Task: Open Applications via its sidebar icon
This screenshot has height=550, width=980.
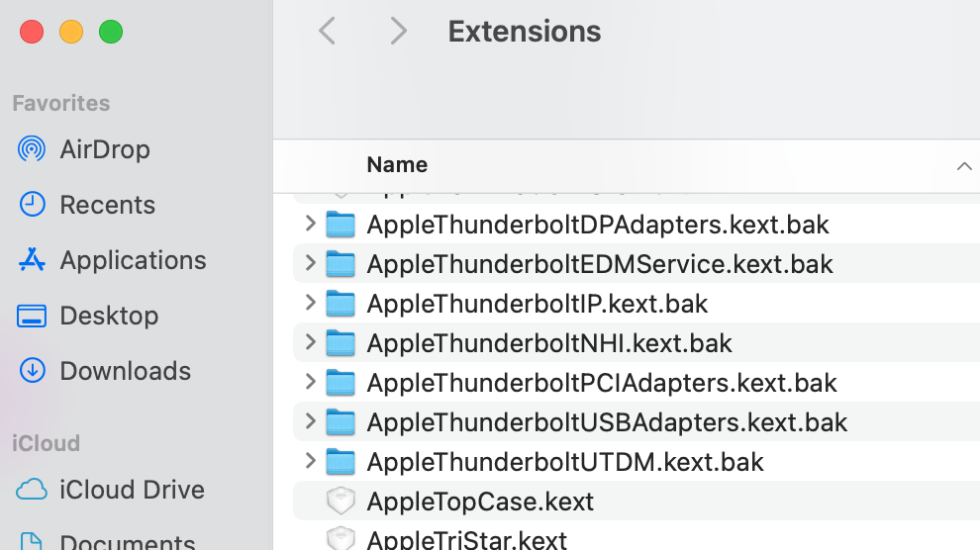Action: click(32, 260)
